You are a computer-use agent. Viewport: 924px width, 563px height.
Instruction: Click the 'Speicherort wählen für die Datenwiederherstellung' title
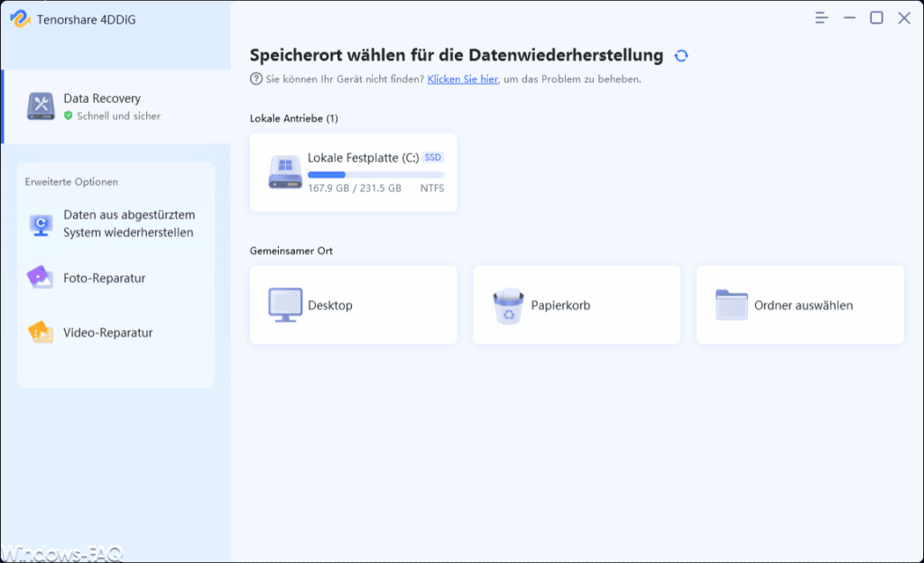457,55
